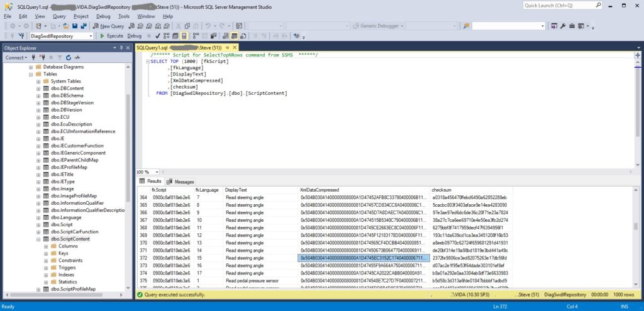
Task: Open the Debug menu
Action: pyautogui.click(x=103, y=16)
